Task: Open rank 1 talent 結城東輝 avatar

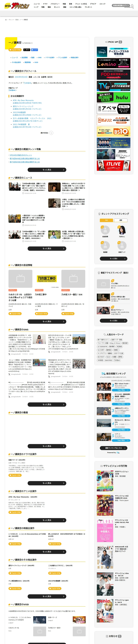Action: (105, 230)
